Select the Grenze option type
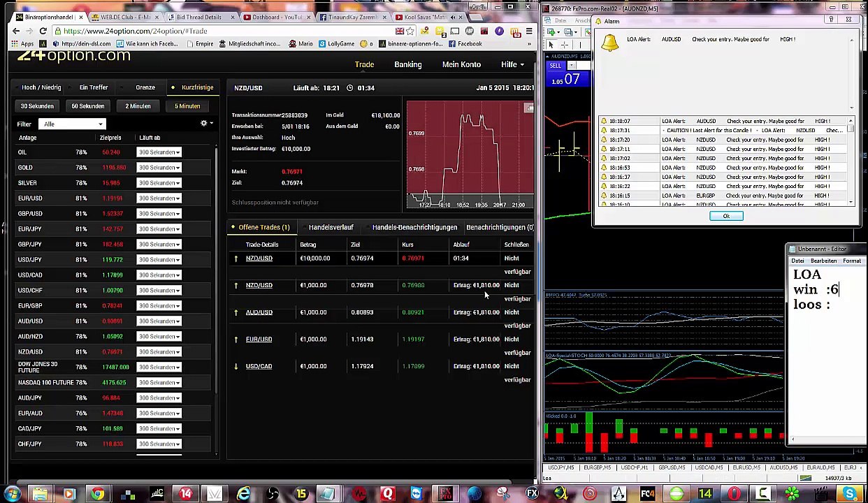Viewport: 868px width, 503px height. 145,87
